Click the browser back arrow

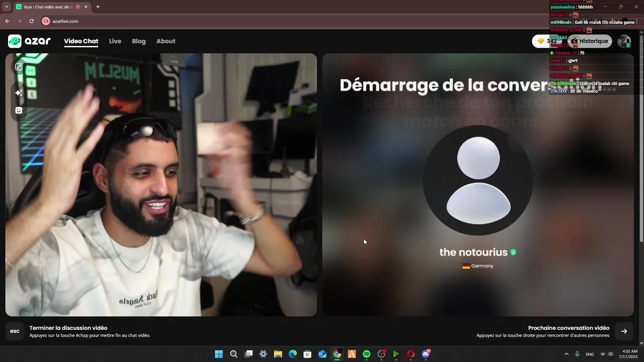tap(7, 21)
